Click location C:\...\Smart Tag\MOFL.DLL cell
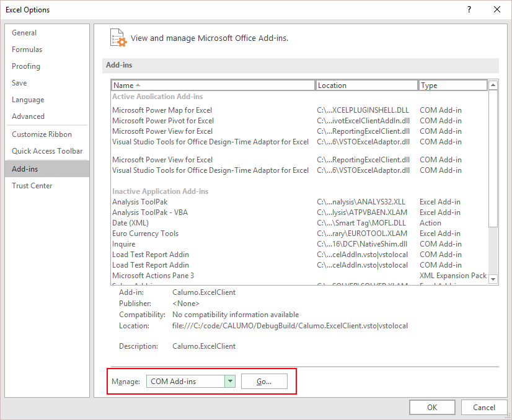The width and height of the screenshot is (512, 420). 361,223
